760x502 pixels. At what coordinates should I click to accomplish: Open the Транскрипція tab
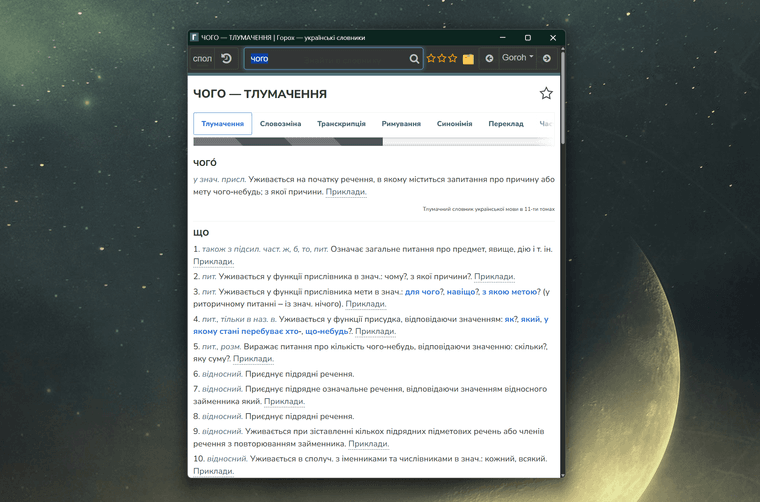tap(341, 124)
